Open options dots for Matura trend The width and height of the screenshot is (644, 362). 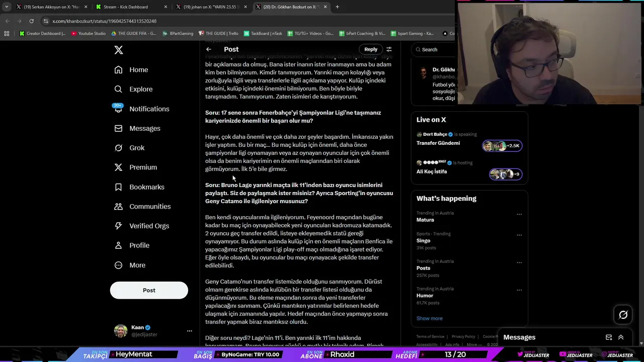pos(519,214)
